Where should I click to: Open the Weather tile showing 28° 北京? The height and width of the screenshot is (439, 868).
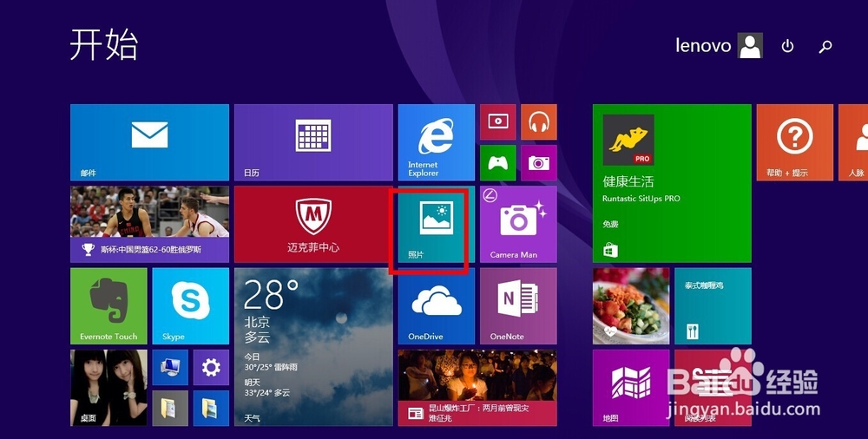[313, 347]
